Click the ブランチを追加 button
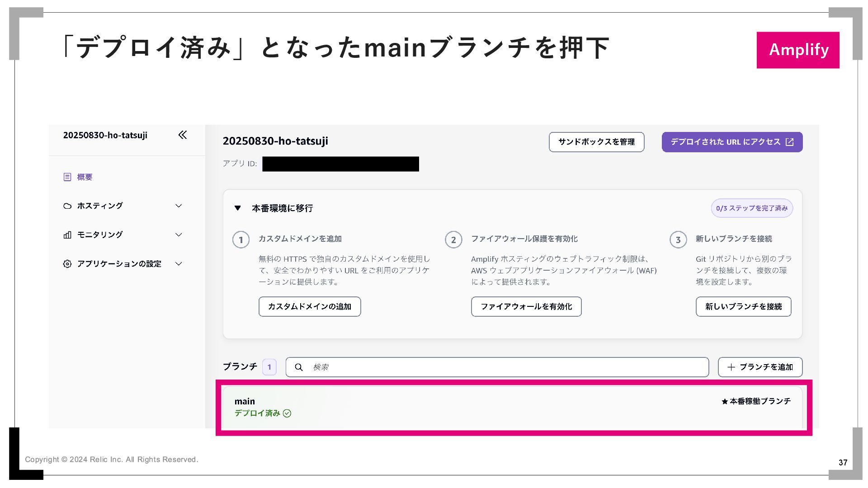The image size is (868, 488). 760,367
